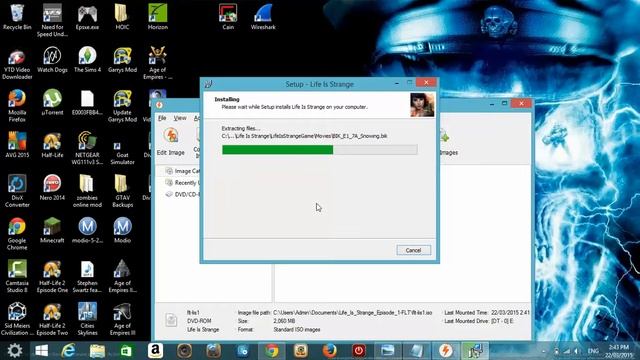Click the image file path text
Image resolution: width=640 pixels, height=360 pixels.
click(353, 313)
